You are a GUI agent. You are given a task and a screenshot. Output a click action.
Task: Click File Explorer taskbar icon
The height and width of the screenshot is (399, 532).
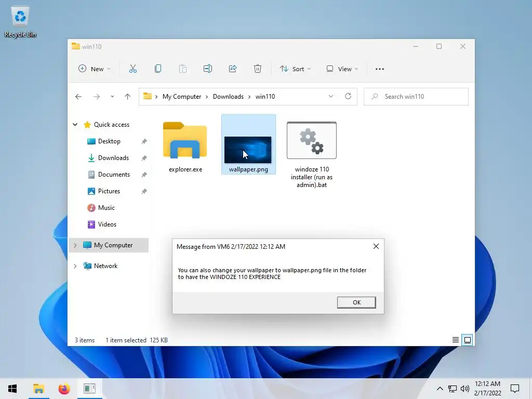(x=38, y=389)
